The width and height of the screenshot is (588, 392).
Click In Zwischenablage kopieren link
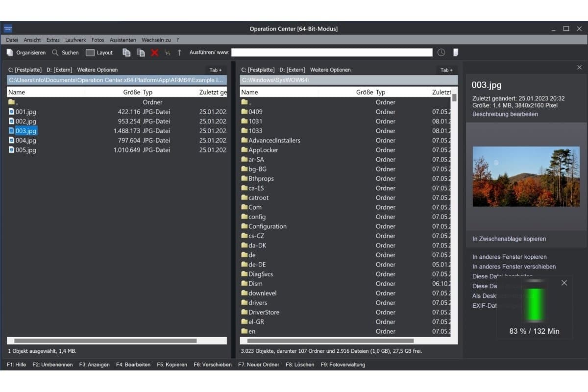(x=509, y=239)
